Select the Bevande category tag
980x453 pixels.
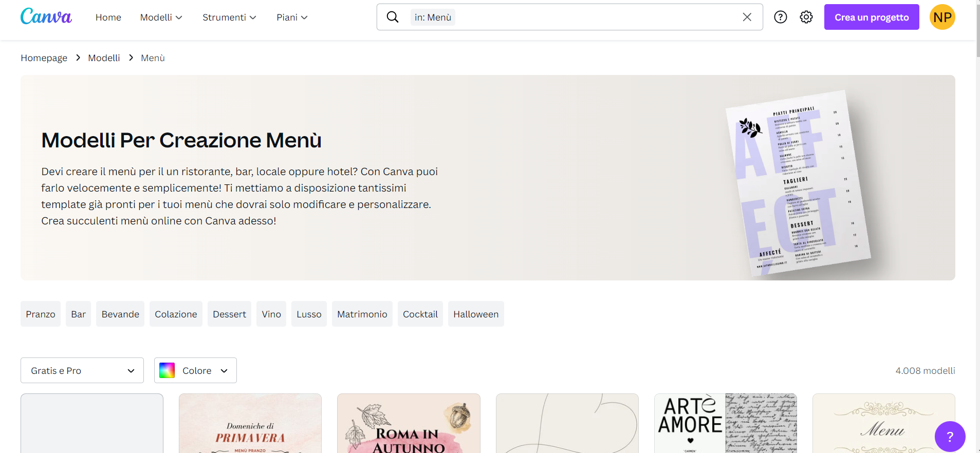click(x=120, y=314)
